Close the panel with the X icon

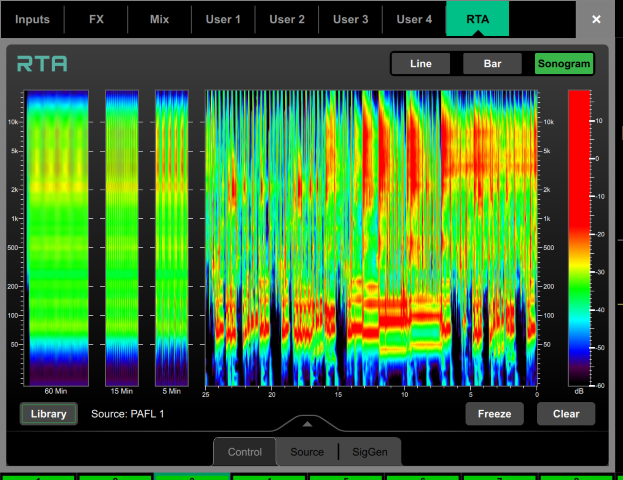(597, 19)
